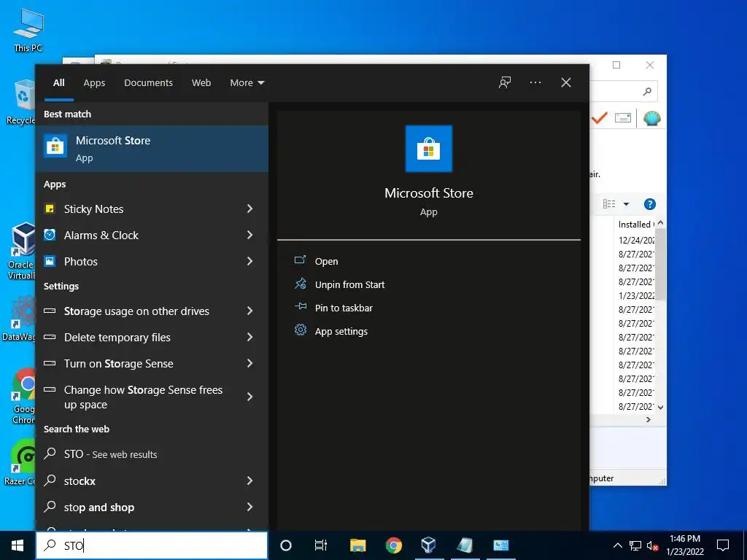Click the Oracle VirtualBox desktop shortcut
Image resolution: width=747 pixels, height=560 pixels.
22,252
